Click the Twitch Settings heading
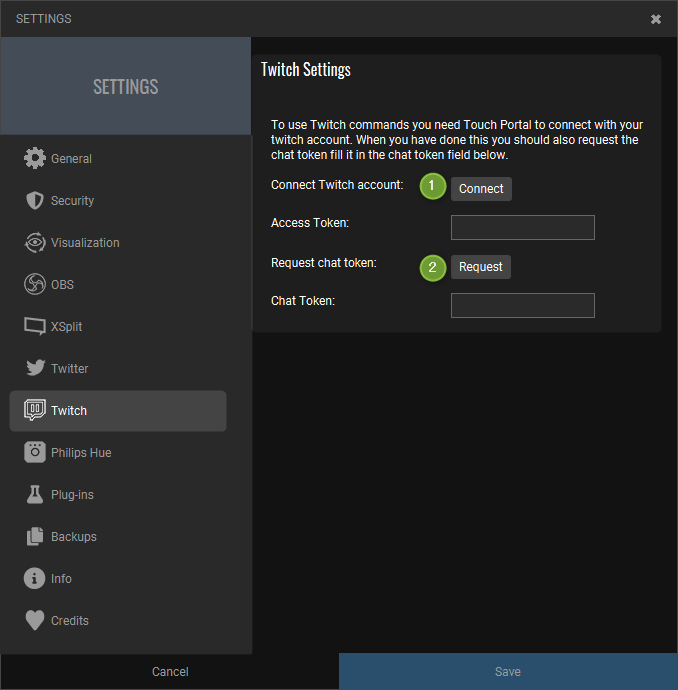This screenshot has width=678, height=690. coord(306,70)
